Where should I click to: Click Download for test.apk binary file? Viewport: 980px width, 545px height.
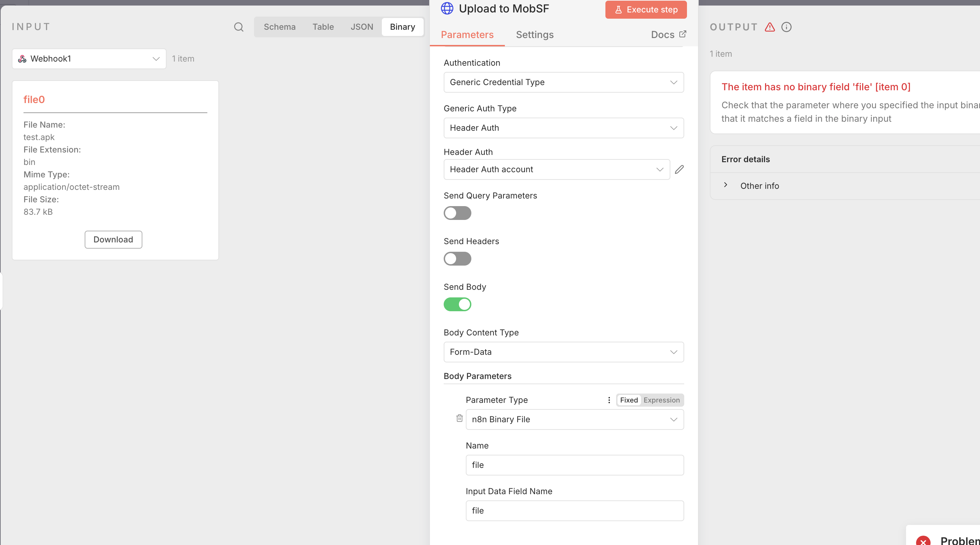(113, 239)
